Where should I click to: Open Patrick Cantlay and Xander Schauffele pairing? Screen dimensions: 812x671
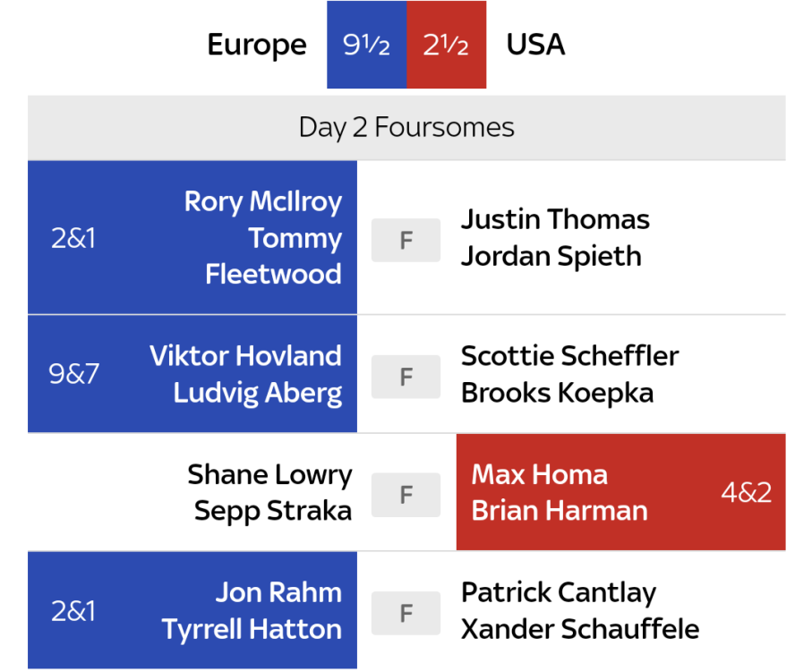[579, 611]
